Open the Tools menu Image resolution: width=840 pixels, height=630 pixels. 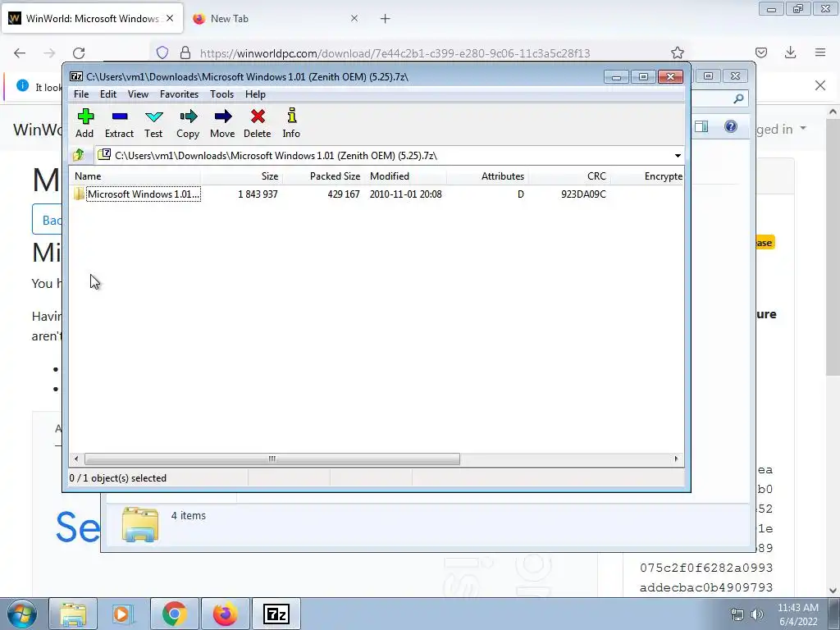[x=221, y=94]
